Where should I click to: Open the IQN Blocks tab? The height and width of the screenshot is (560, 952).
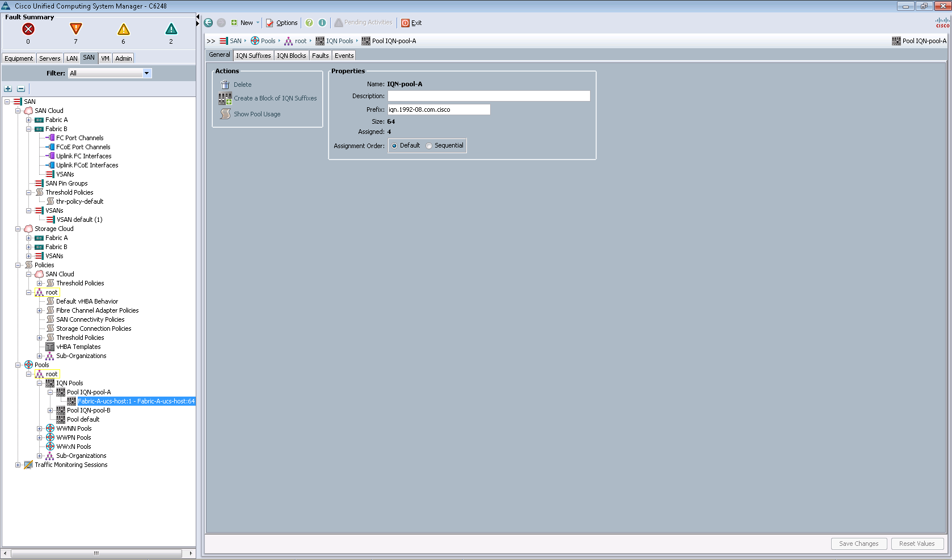pyautogui.click(x=292, y=56)
